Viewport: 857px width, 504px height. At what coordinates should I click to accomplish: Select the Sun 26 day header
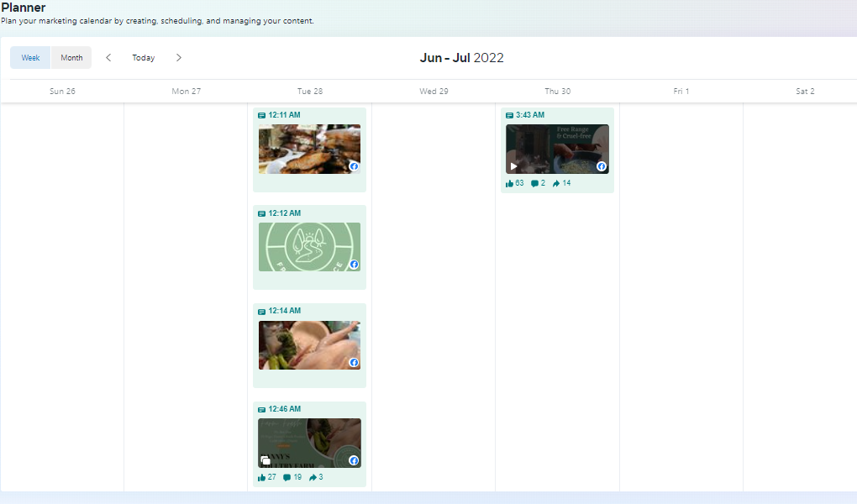62,92
